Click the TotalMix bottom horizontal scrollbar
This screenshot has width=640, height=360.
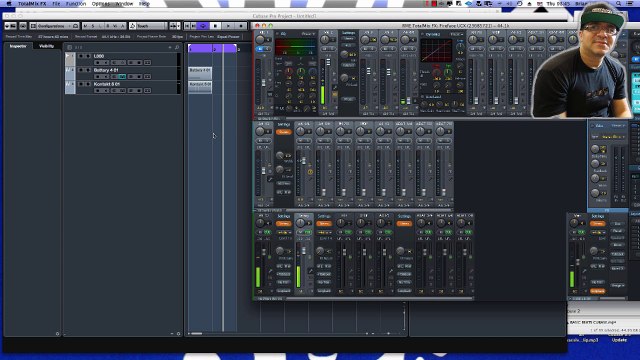click(x=380, y=298)
